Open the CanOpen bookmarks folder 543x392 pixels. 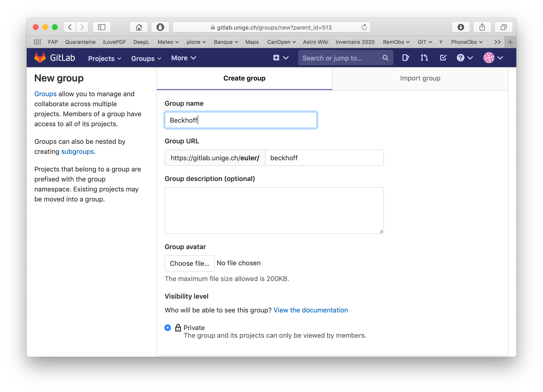281,42
